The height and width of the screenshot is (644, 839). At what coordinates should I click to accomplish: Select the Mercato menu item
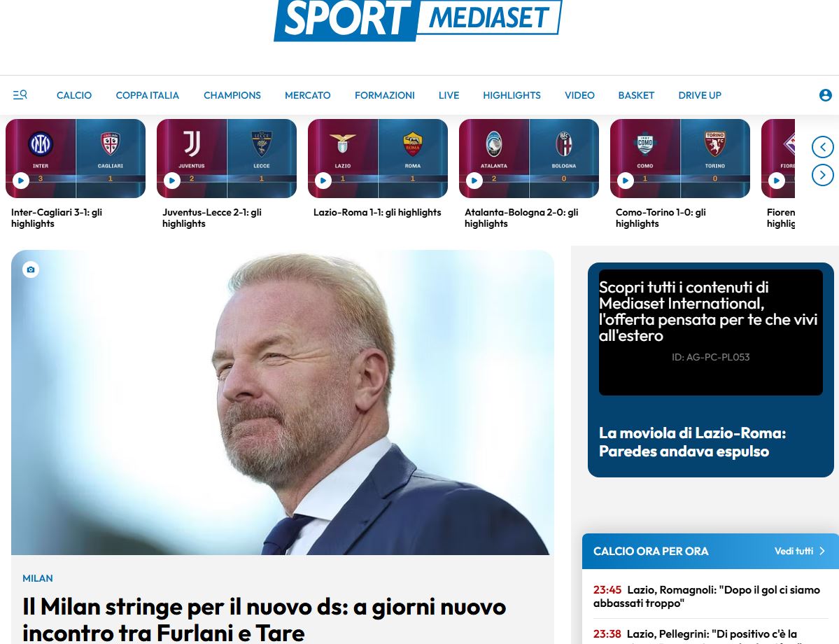pyautogui.click(x=308, y=95)
